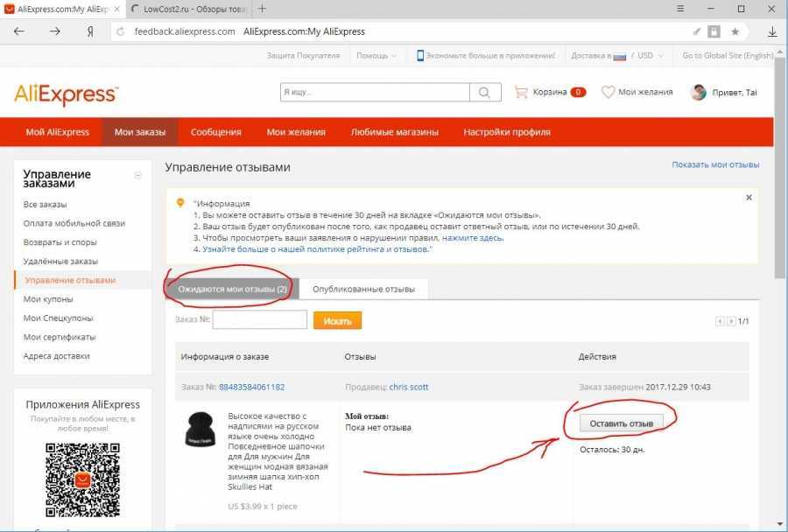Click the info lightbulb icon in notice
The image size is (788, 532).
coord(180,203)
